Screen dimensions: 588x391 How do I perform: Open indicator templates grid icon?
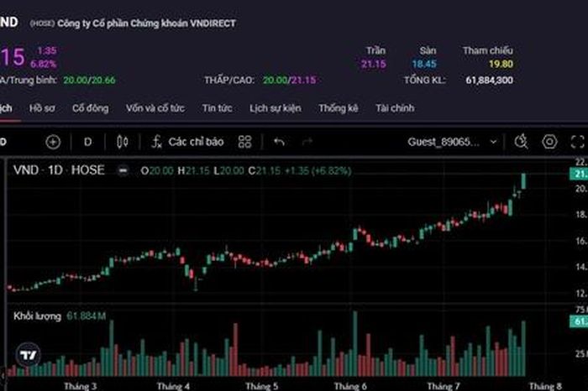(x=244, y=142)
